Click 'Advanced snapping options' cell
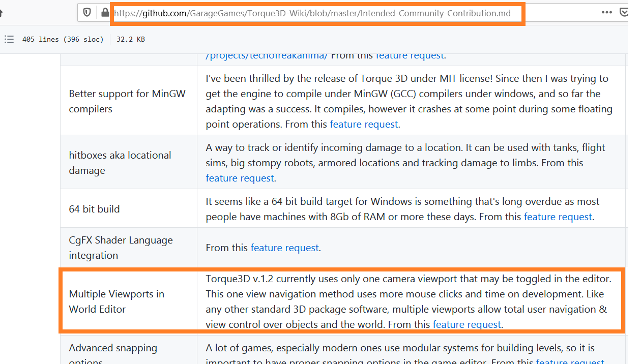 129,351
